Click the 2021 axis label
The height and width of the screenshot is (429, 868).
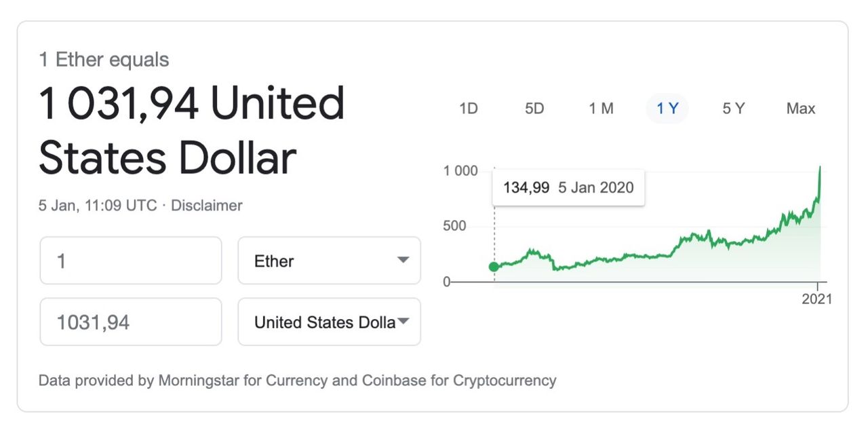[x=816, y=299]
